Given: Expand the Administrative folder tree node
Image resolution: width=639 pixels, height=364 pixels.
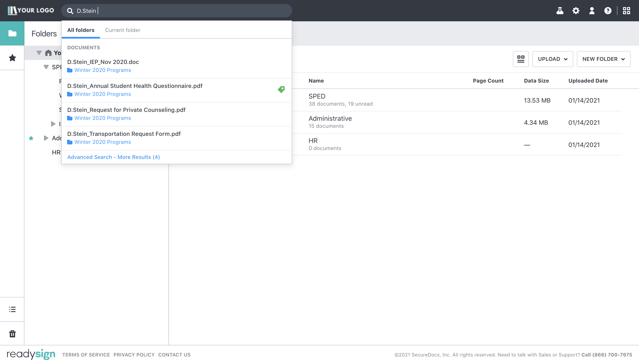Looking at the screenshot, I should (46, 138).
